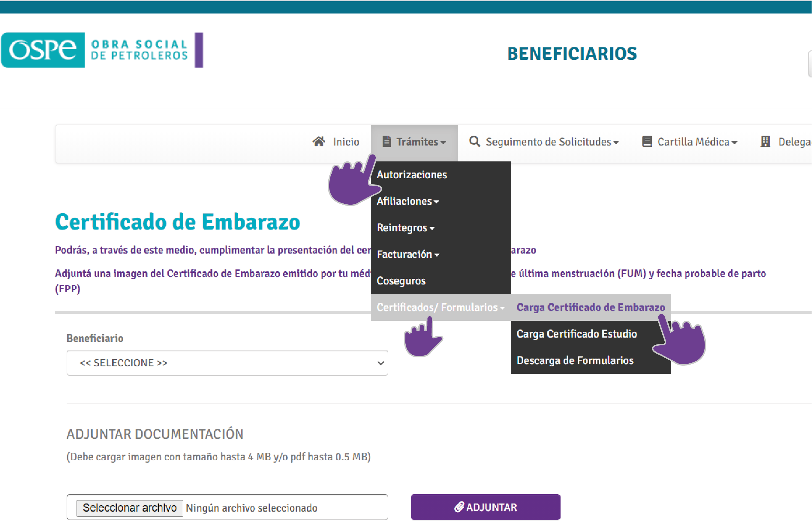Click the Seleccionar archivo button

[130, 508]
